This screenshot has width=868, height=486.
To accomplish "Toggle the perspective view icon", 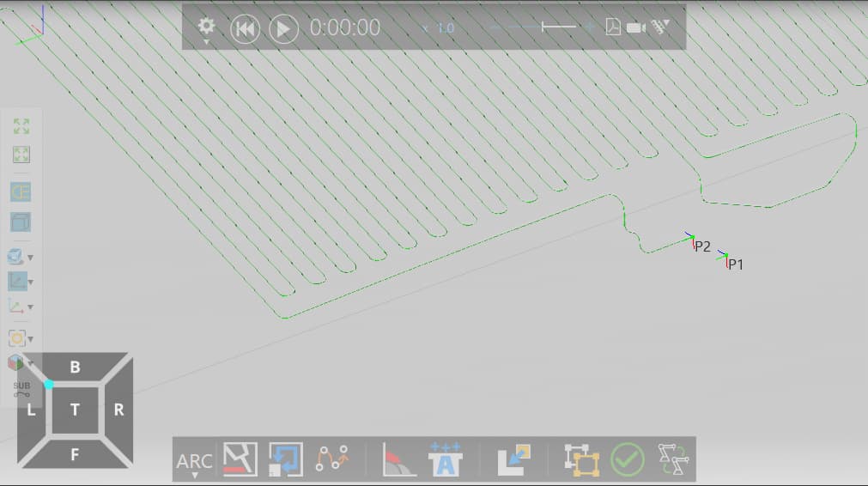I will [x=21, y=191].
